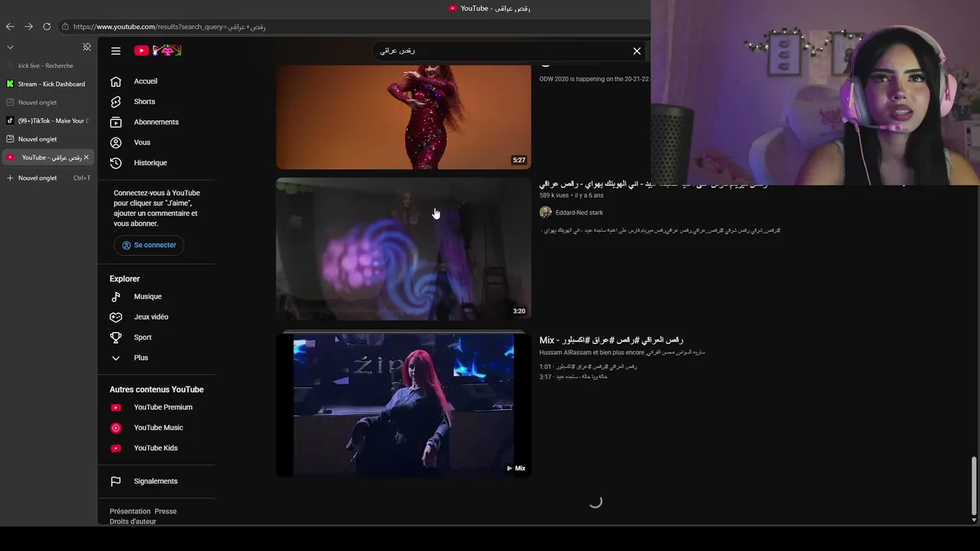Viewport: 980px width, 551px height.
Task: Open the 'Hussam AlRassam et bien plus encore' line
Action: pyautogui.click(x=622, y=353)
